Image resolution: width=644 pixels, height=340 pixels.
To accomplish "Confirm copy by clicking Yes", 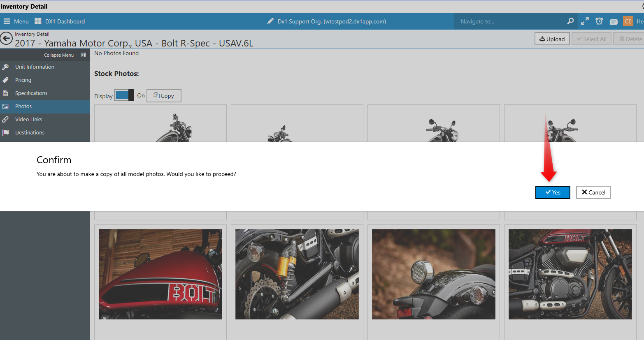I will (553, 192).
